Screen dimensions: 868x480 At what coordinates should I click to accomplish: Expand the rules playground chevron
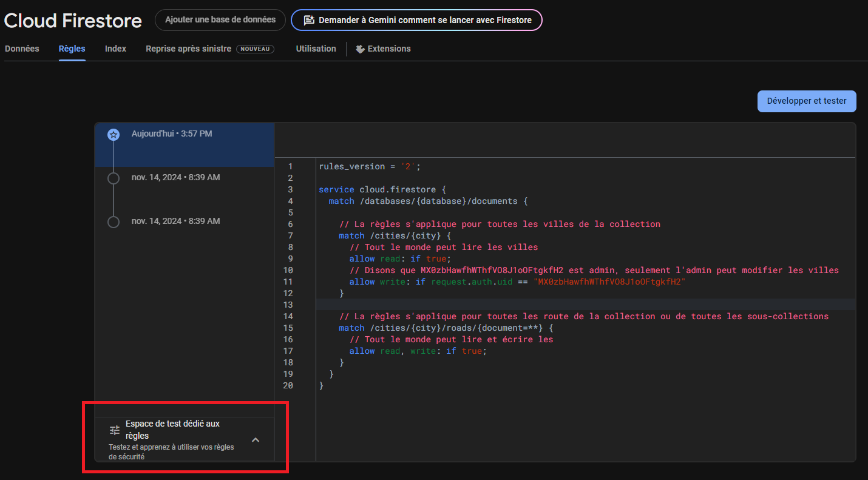pos(256,440)
